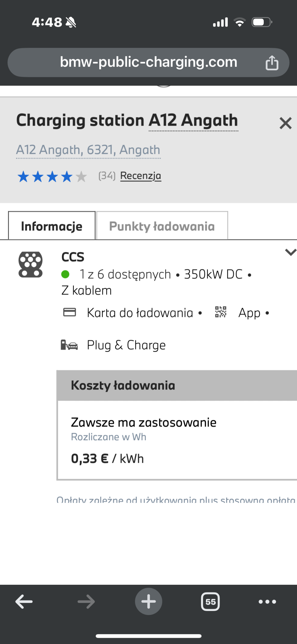Click the 'Rozliczane w Wh' text
Screen dimensions: 297x644
[109, 437]
